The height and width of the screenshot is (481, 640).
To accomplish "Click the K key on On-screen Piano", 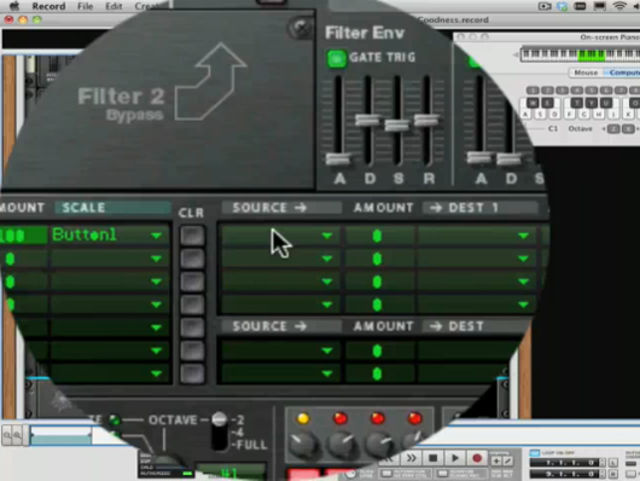I will click(628, 114).
